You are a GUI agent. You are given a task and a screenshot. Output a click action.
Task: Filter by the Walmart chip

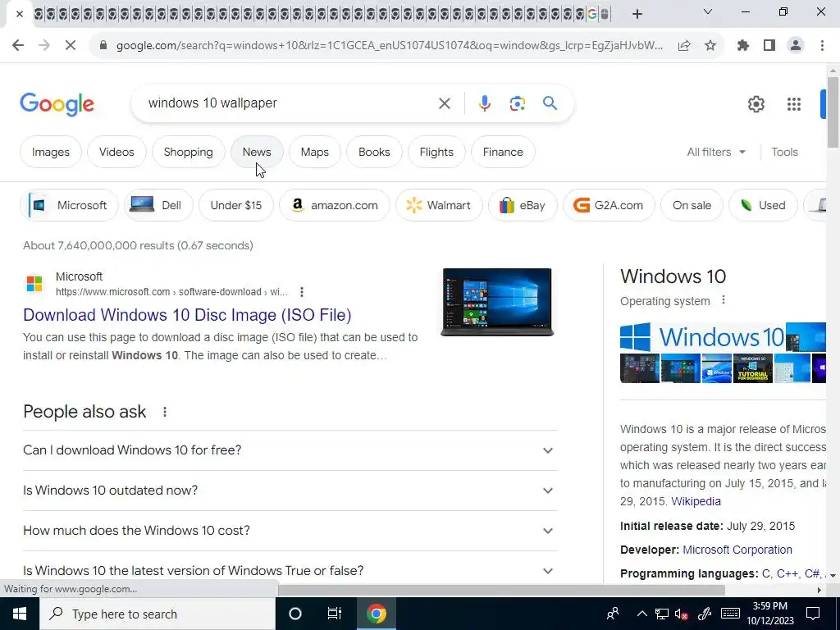tap(439, 205)
